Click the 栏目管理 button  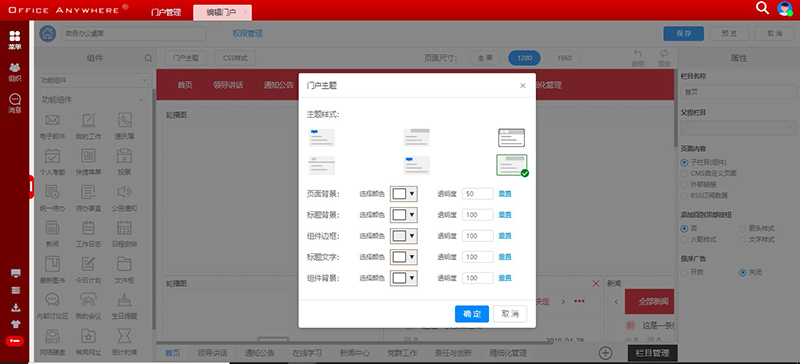click(x=653, y=353)
